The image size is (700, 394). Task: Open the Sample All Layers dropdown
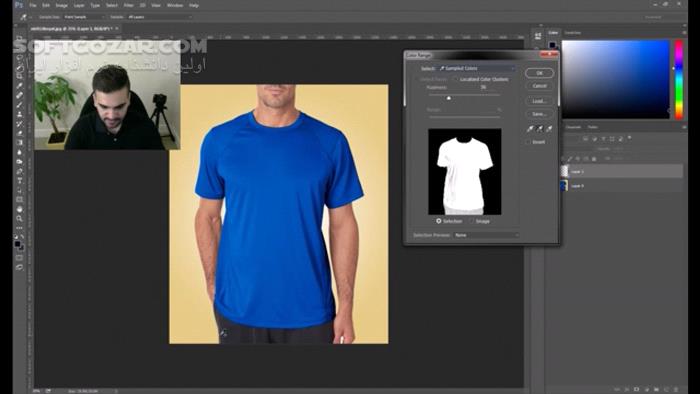(x=159, y=17)
